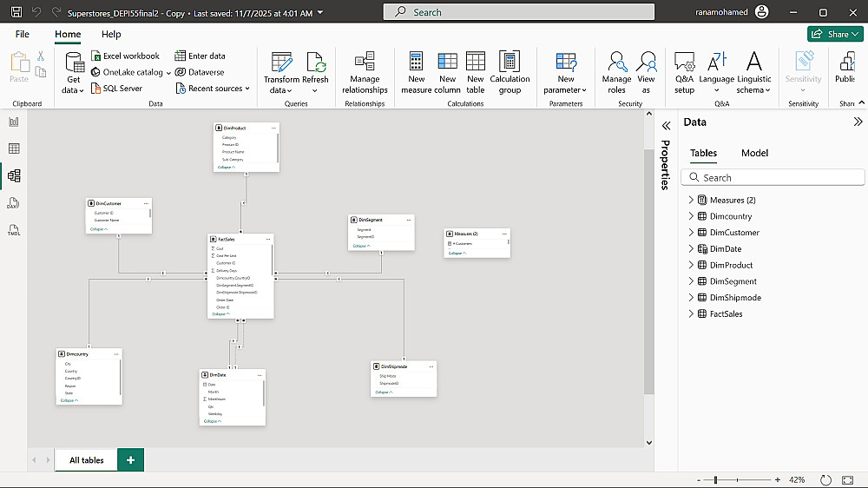The image size is (868, 488).
Task: Refresh the data model
Action: 315,73
